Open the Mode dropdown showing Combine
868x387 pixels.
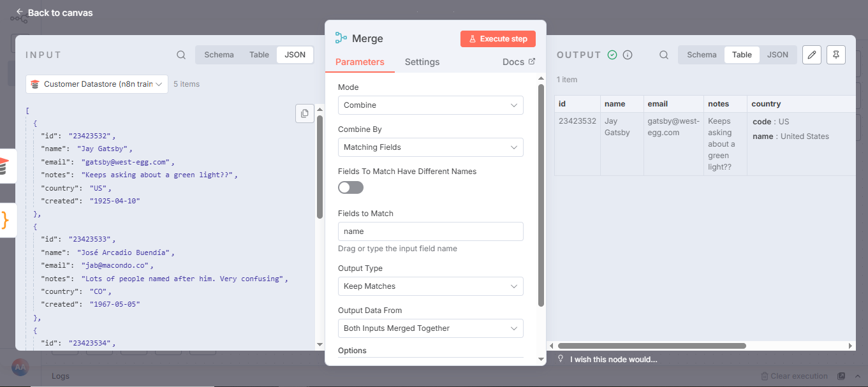click(x=430, y=105)
